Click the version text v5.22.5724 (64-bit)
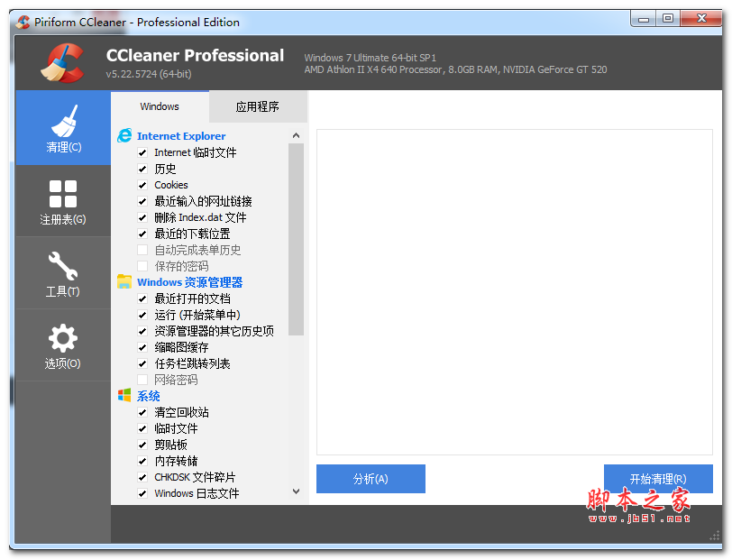 pyautogui.click(x=149, y=74)
